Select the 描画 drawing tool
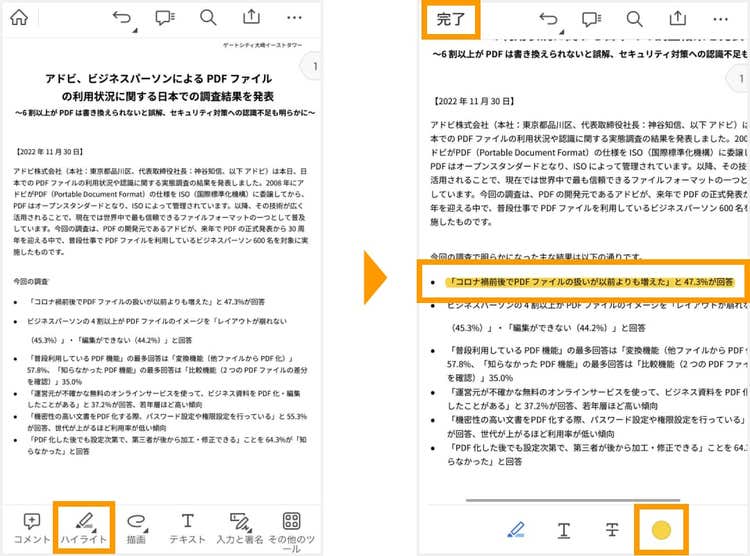 tap(136, 528)
